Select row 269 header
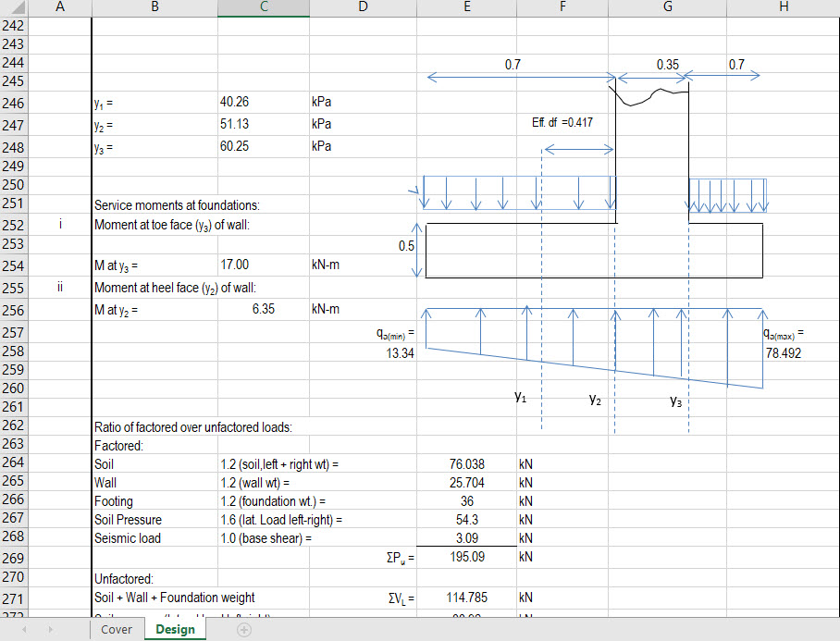Viewport: 840px width, 641px height. 12,558
